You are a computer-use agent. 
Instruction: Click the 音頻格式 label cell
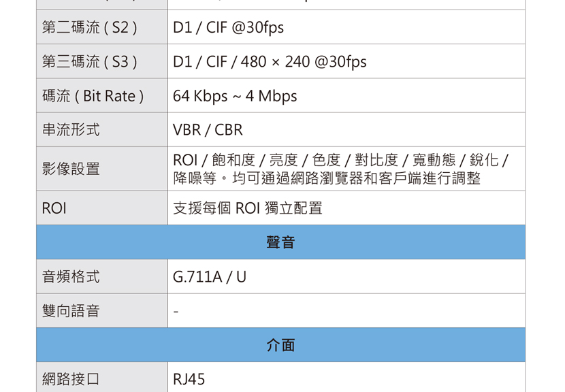click(71, 277)
